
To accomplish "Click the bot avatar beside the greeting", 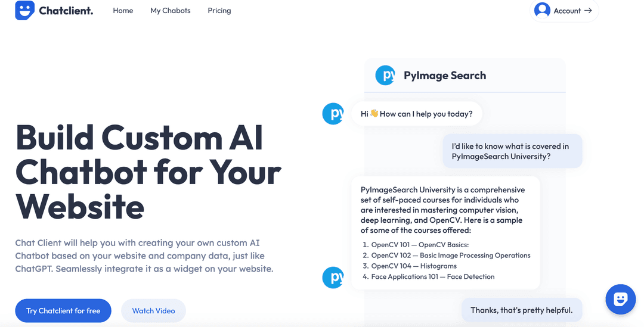I will tap(333, 114).
